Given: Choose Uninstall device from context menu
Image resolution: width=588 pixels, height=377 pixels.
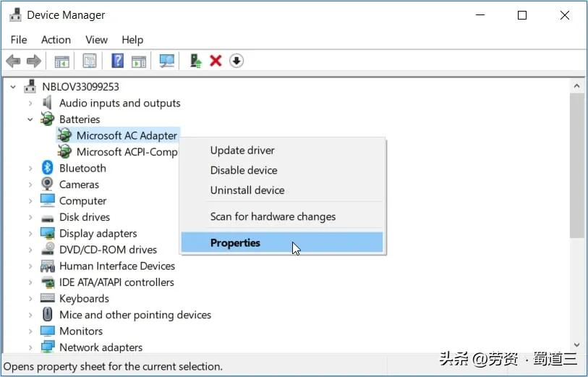Looking at the screenshot, I should point(282,190).
